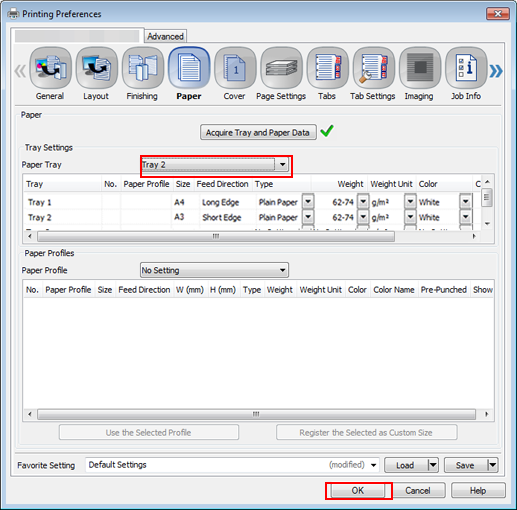The image size is (517, 510).
Task: Open the Tray 2 Color dropdown
Action: (465, 217)
